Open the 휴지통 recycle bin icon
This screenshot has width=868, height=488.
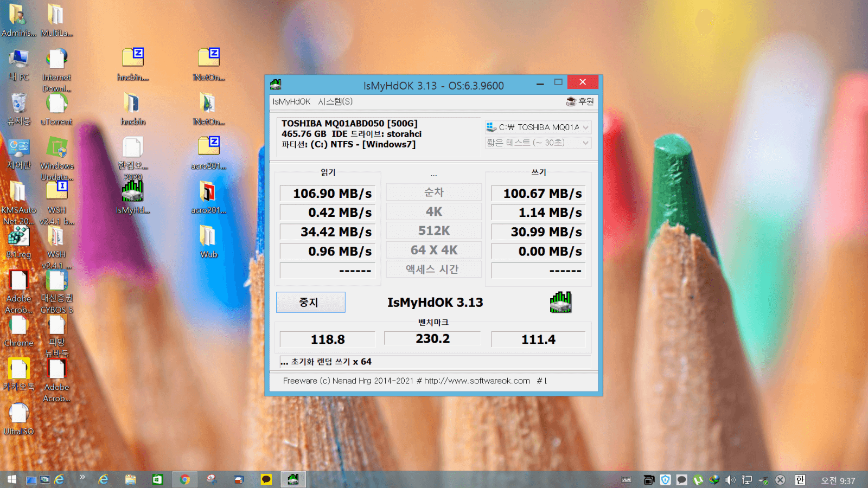(x=19, y=110)
